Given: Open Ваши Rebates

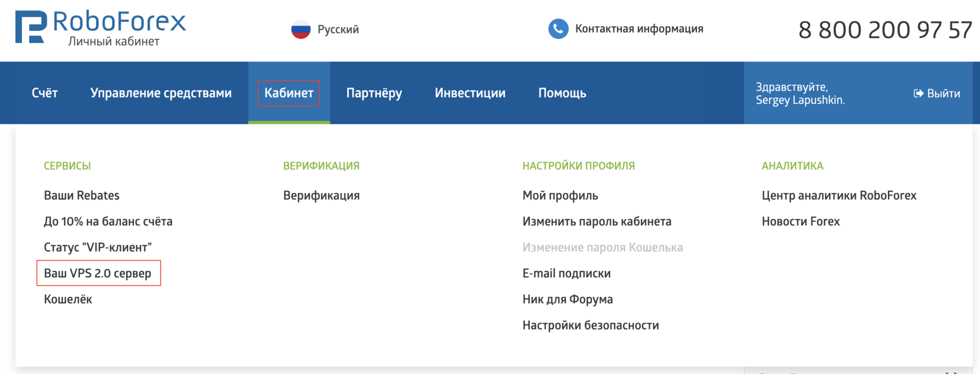Looking at the screenshot, I should [82, 195].
